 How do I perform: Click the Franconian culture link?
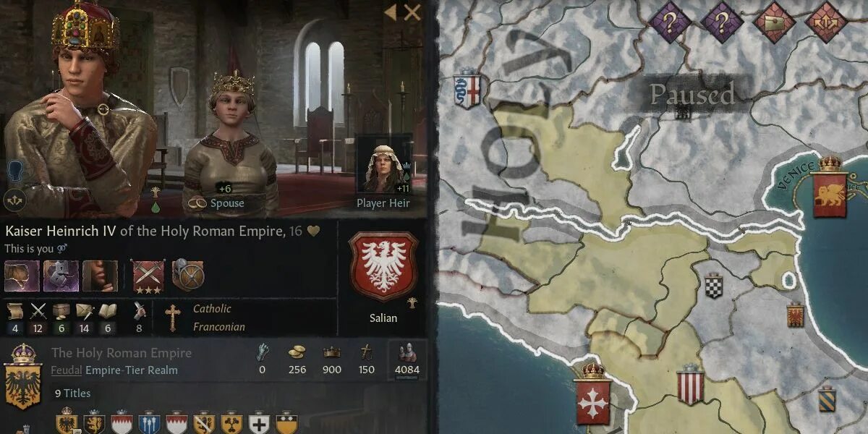(x=218, y=327)
